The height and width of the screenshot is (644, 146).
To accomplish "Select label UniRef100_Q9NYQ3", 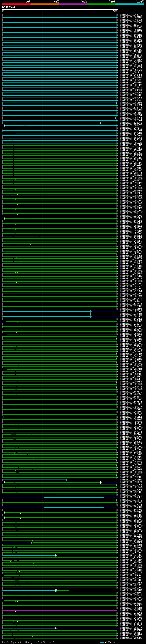I will pos(131,548).
